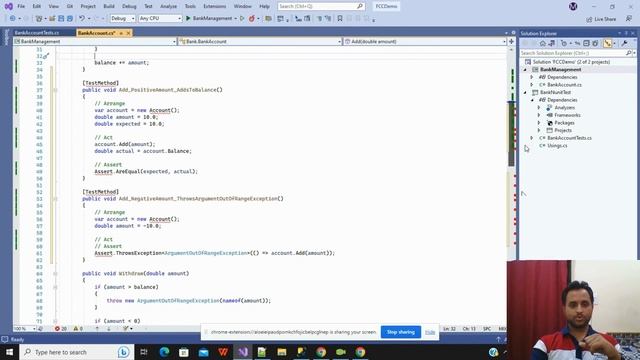This screenshot has height=360, width=640.
Task: Click the Undo icon in toolbar
Action: click(x=82, y=18)
